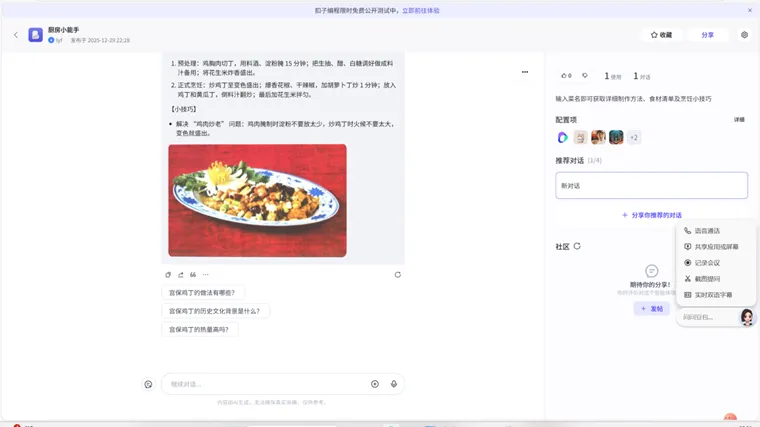Click the floating assistant avatar
The height and width of the screenshot is (427, 760).
pos(747,317)
